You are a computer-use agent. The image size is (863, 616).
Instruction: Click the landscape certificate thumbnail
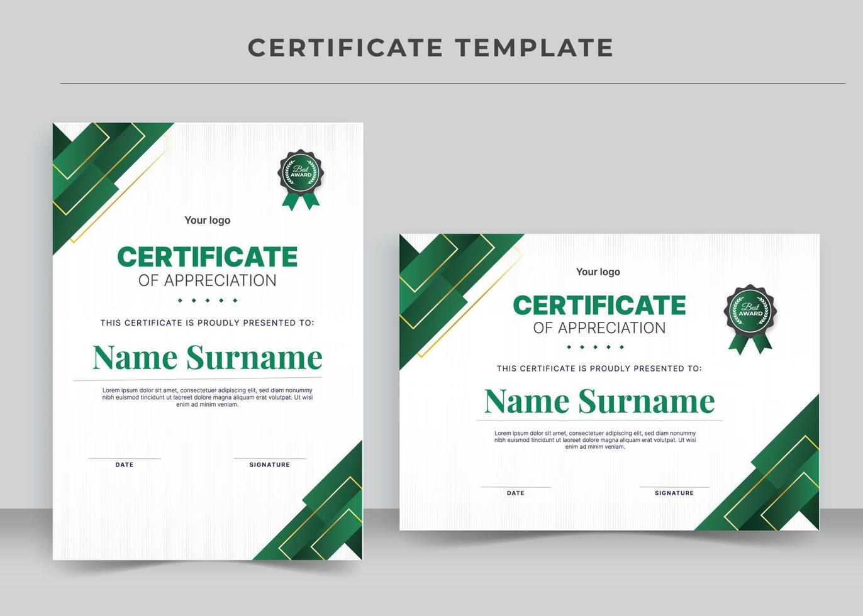coord(610,382)
